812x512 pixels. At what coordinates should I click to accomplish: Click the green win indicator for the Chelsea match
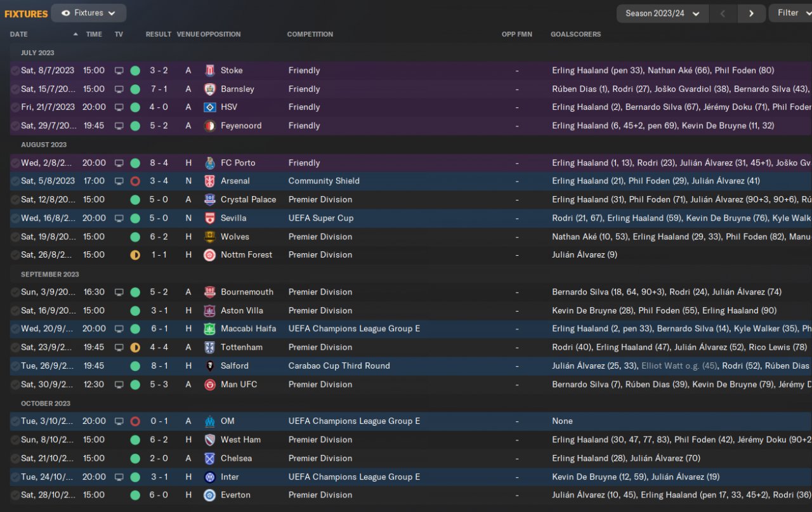tap(135, 459)
